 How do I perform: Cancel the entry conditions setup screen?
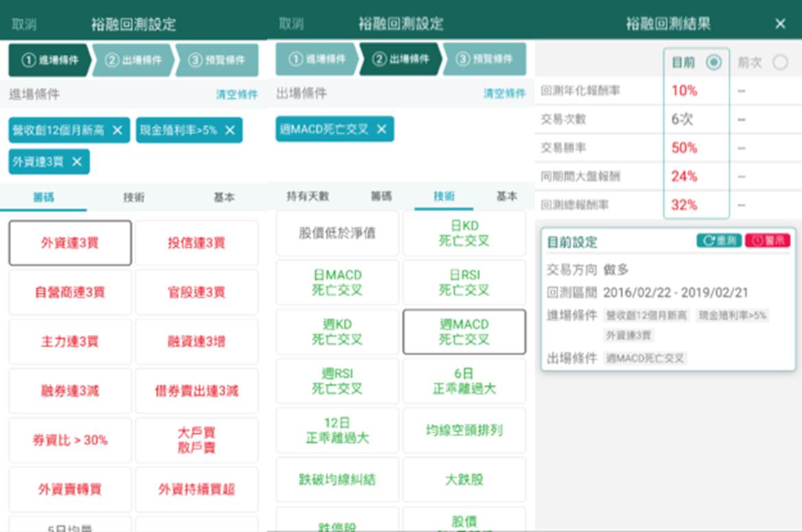point(24,24)
